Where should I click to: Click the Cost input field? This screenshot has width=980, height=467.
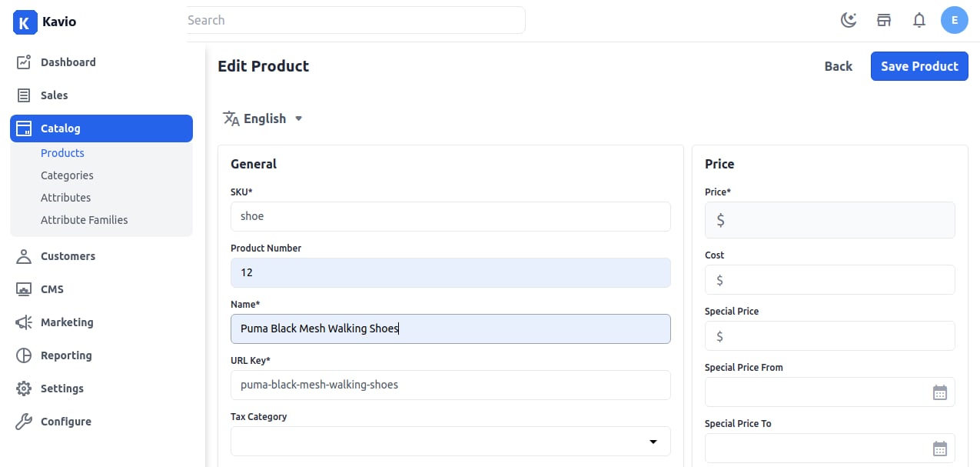[830, 280]
